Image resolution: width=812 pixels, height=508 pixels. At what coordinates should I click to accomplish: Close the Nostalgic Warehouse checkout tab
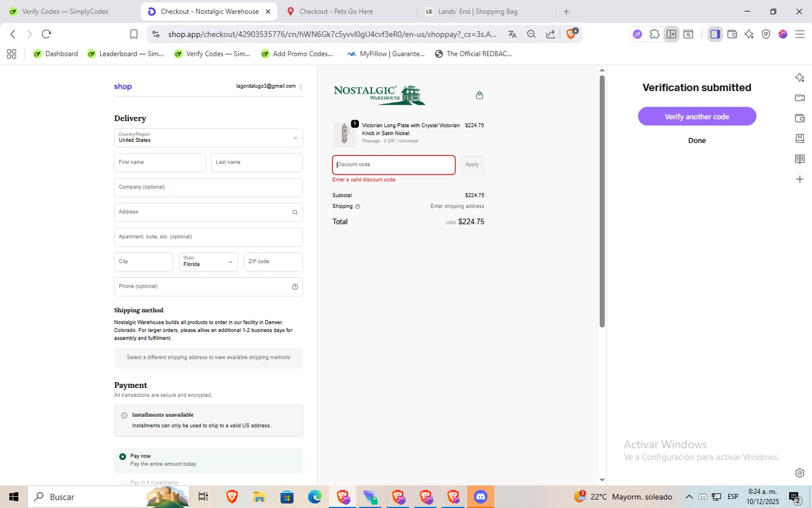268,11
